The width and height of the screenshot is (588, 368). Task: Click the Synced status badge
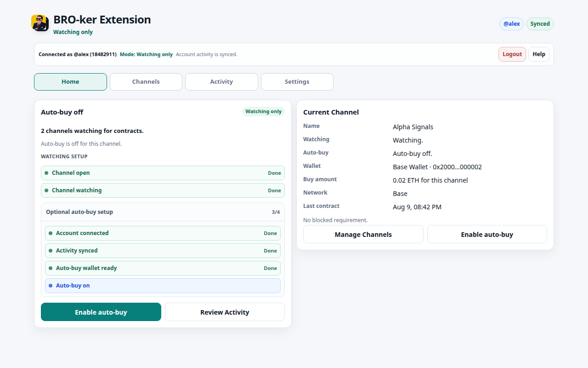540,24
